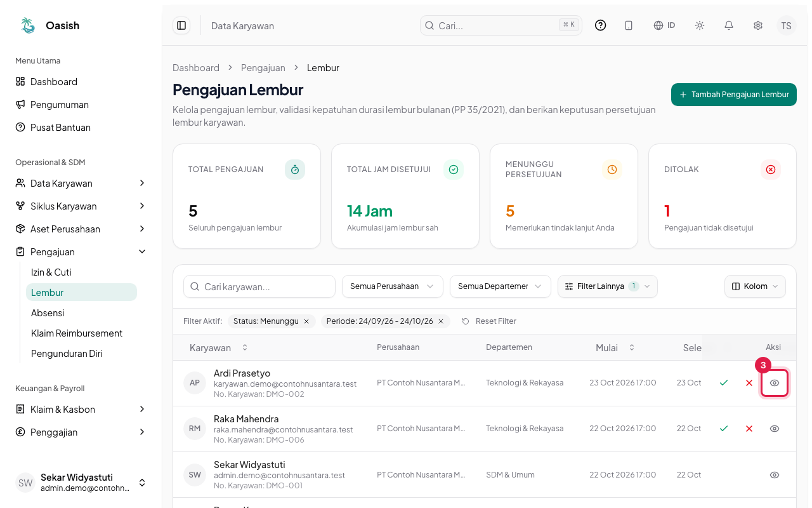The image size is (812, 508).
Task: Click the Reset Filter link
Action: (488, 321)
